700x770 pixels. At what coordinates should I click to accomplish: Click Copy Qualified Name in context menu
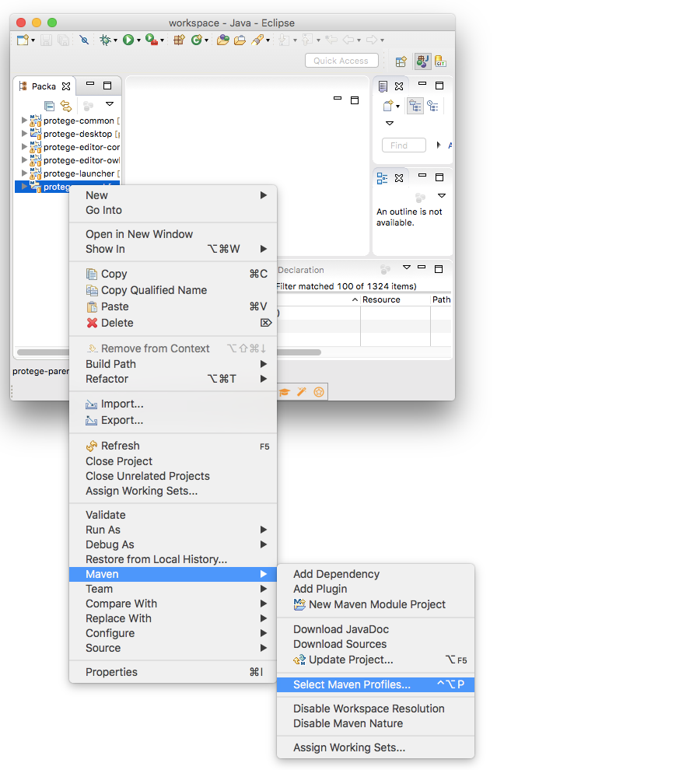[173, 290]
